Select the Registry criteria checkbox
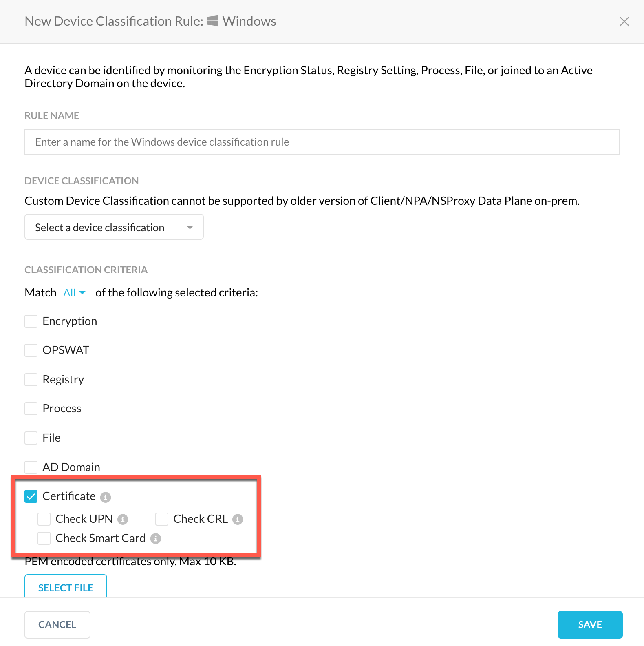 tap(31, 380)
